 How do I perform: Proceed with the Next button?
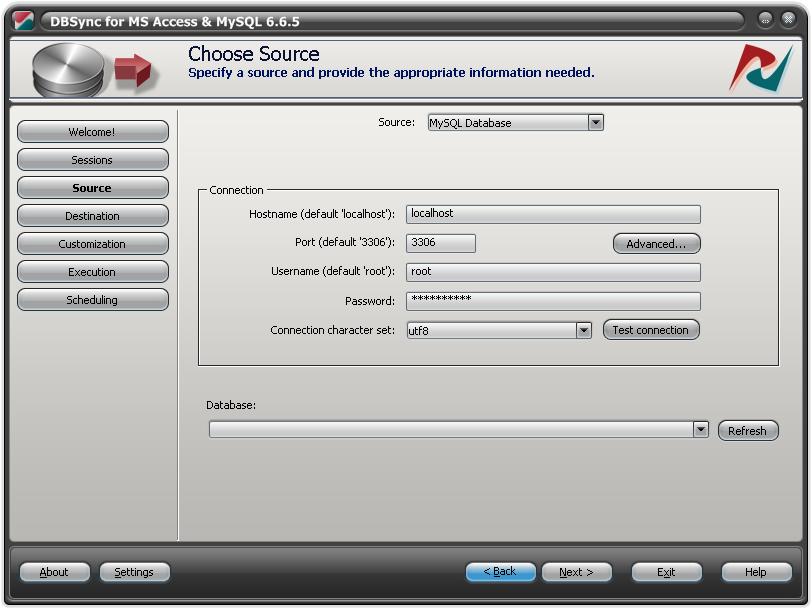pos(576,572)
